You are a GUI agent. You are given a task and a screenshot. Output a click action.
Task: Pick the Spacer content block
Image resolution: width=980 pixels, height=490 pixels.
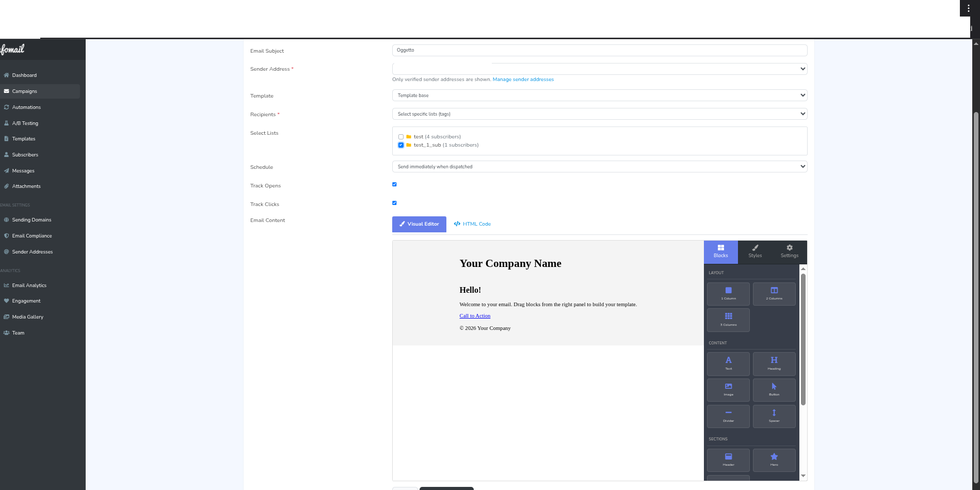[774, 416]
